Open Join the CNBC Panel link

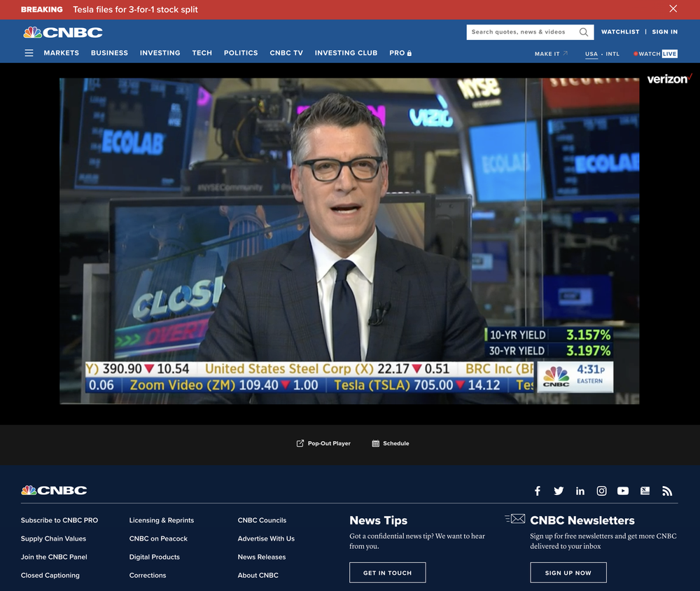click(x=54, y=557)
